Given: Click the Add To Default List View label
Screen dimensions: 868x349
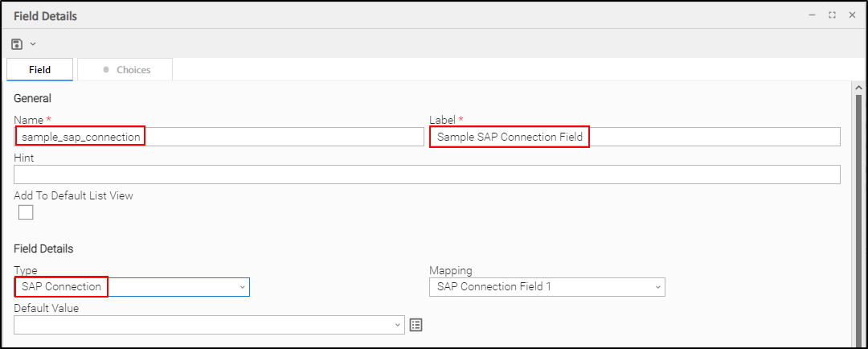Looking at the screenshot, I should tap(73, 195).
